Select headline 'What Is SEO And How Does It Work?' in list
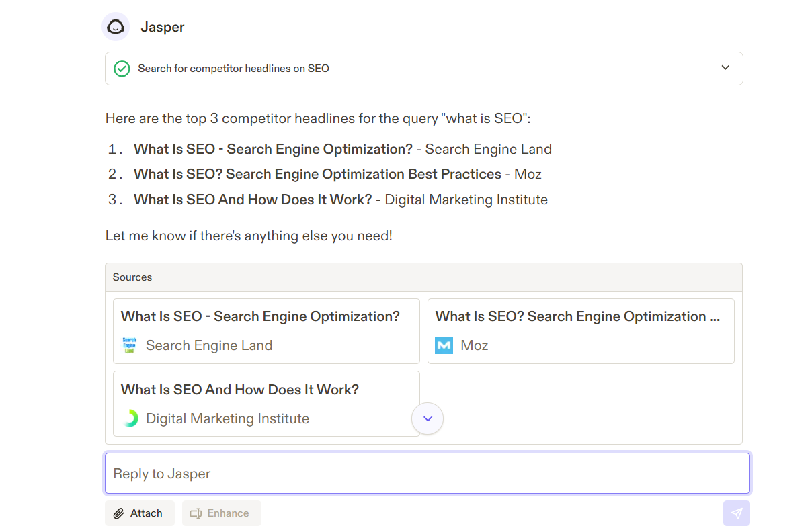The width and height of the screenshot is (812, 530). 253,200
